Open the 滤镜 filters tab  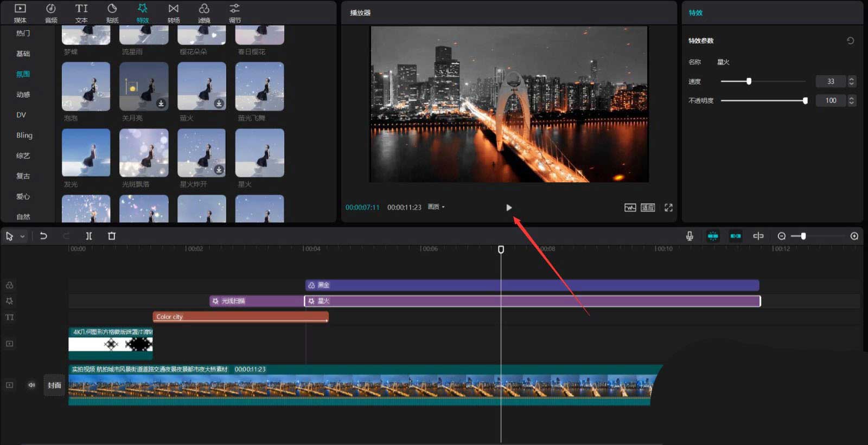[x=204, y=13]
